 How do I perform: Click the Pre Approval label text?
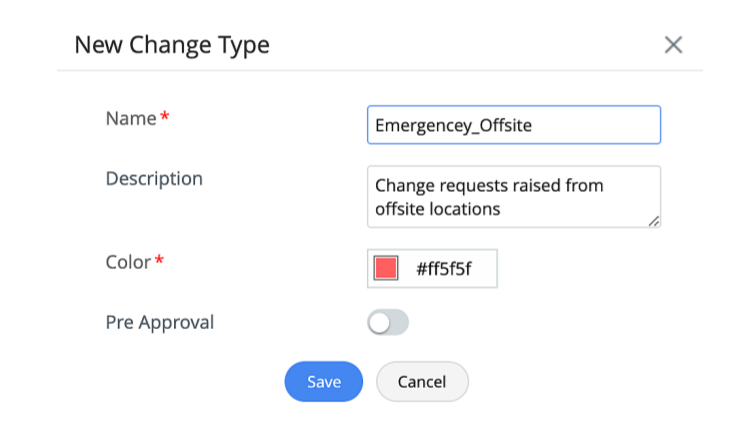[x=160, y=322]
